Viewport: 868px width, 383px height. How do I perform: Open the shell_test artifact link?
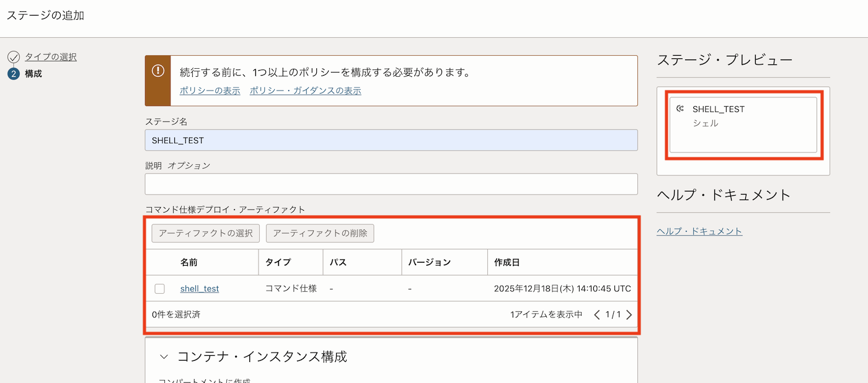coord(200,289)
